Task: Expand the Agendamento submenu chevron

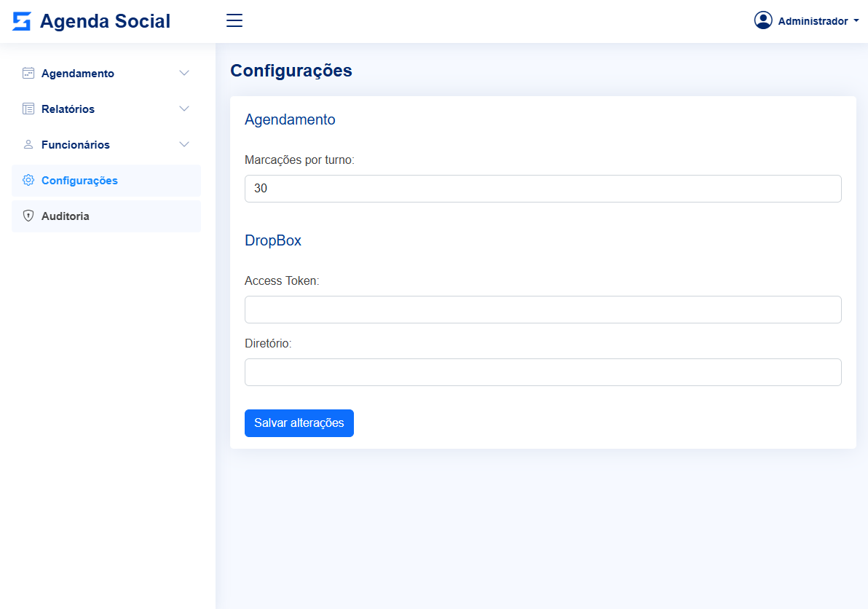Action: click(184, 73)
